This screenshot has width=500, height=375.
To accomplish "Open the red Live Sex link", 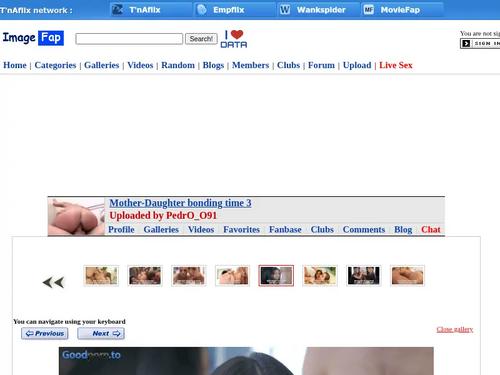I will 396,65.
